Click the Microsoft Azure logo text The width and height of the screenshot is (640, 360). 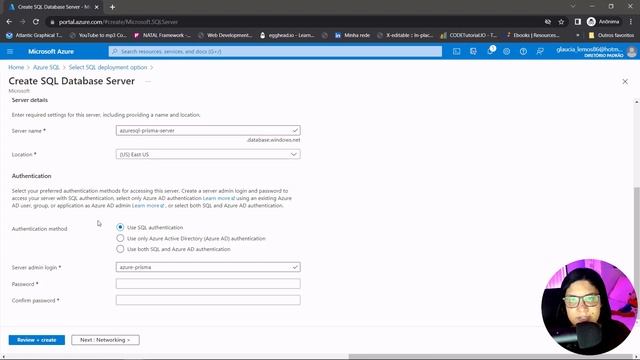pos(51,51)
